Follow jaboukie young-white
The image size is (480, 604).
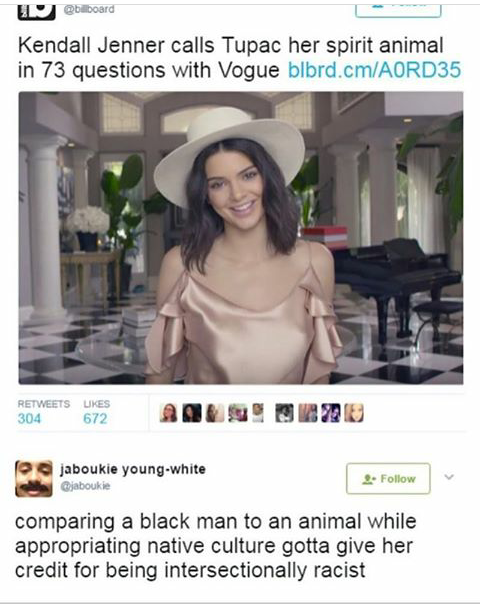pyautogui.click(x=388, y=478)
